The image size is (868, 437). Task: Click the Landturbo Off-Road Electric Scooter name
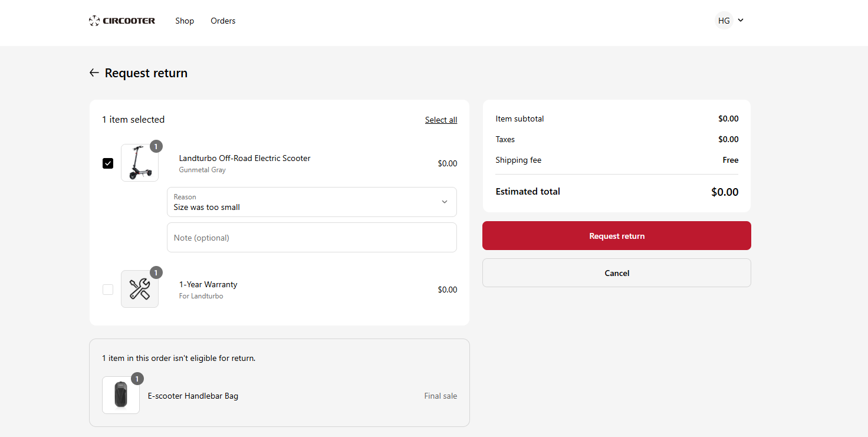[x=245, y=158]
